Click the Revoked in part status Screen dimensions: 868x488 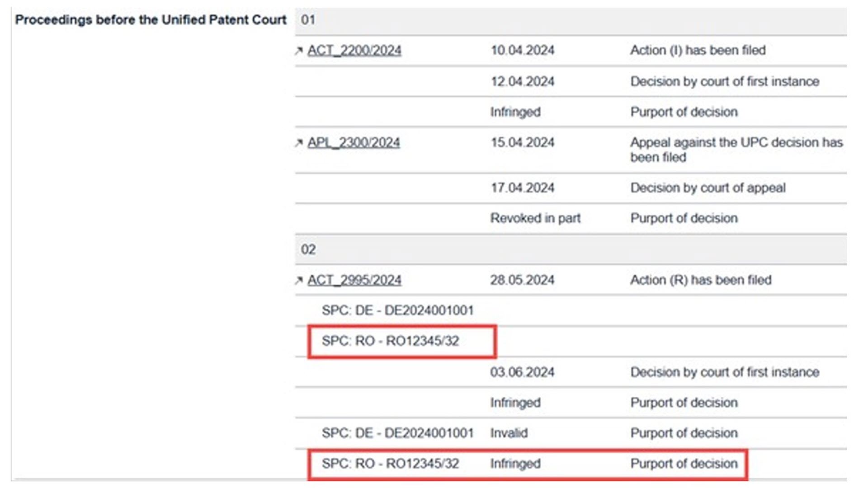point(535,218)
